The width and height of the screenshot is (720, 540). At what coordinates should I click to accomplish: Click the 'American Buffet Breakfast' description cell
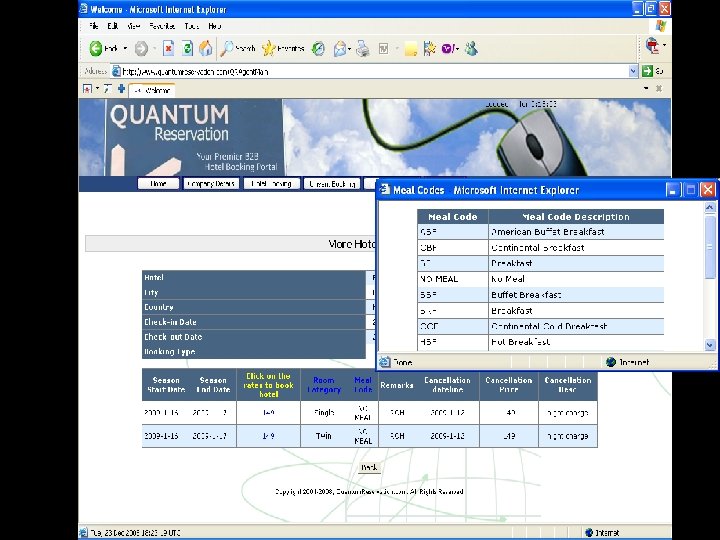click(x=576, y=231)
